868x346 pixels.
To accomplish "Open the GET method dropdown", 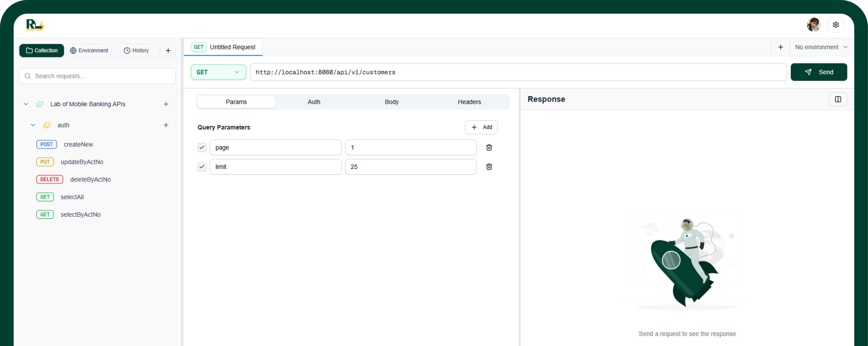I will click(218, 72).
